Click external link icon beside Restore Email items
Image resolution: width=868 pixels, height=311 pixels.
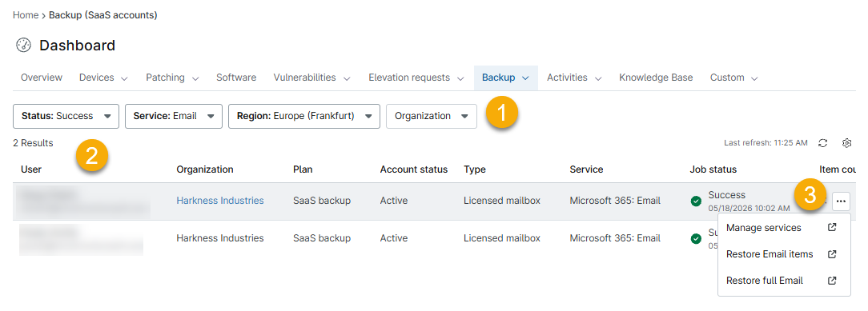pos(831,254)
